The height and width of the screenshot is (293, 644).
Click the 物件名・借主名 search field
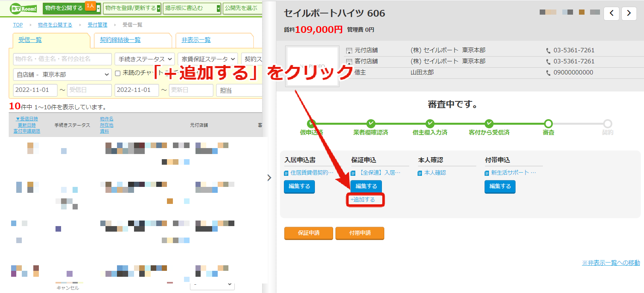[62, 59]
